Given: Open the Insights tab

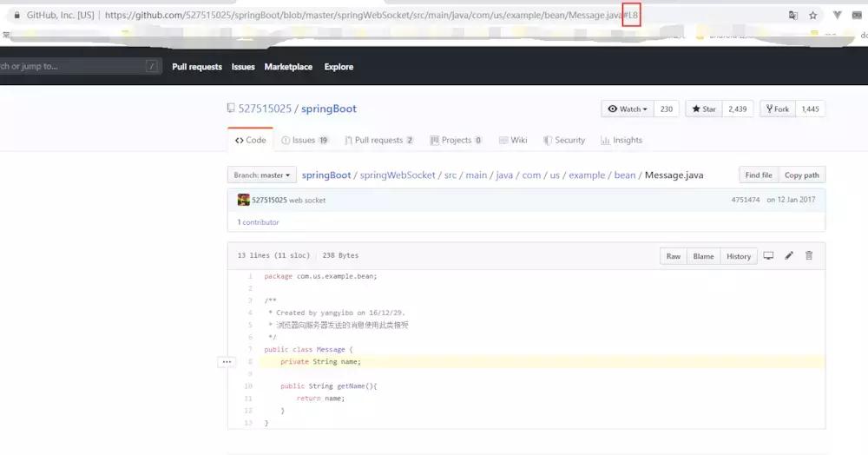Looking at the screenshot, I should [621, 140].
